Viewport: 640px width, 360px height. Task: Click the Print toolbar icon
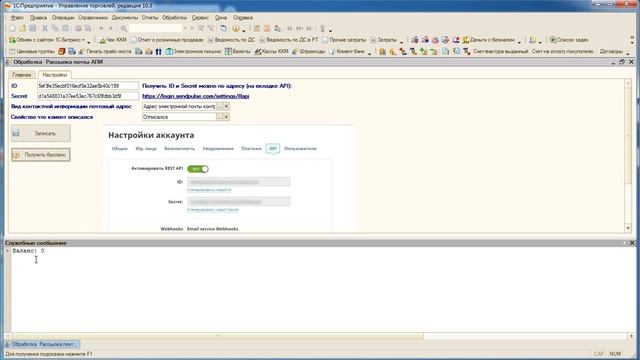[x=78, y=29]
